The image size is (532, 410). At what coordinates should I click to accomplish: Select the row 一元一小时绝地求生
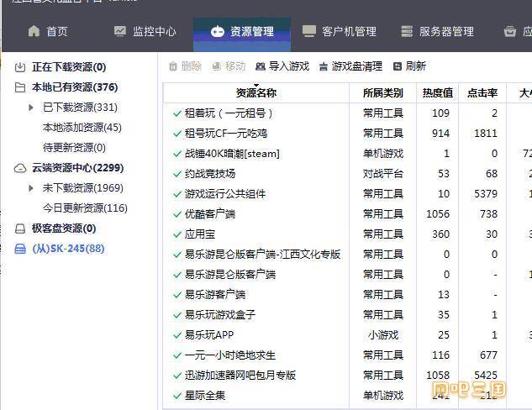click(230, 355)
